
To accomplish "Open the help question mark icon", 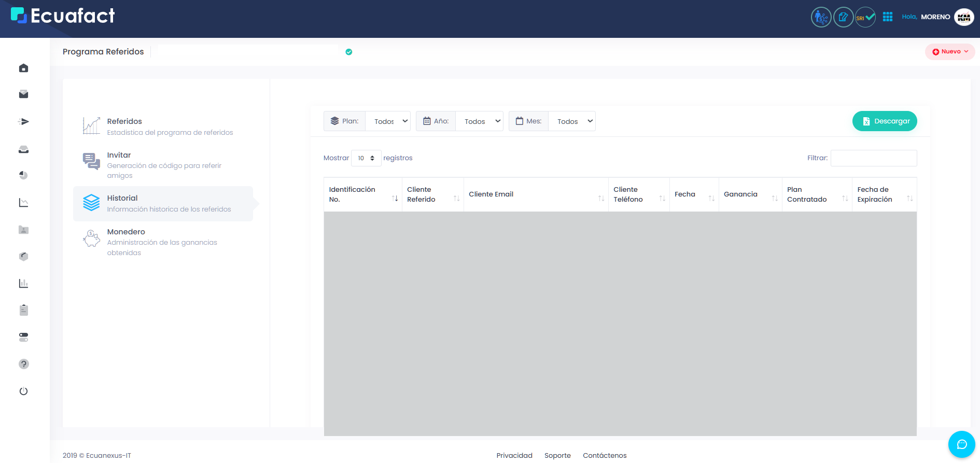I will pyautogui.click(x=23, y=364).
